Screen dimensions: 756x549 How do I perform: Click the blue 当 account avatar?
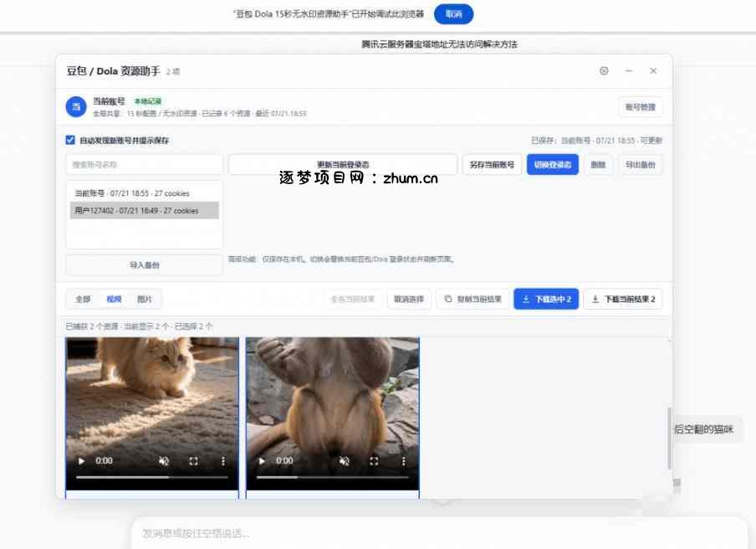click(x=76, y=106)
